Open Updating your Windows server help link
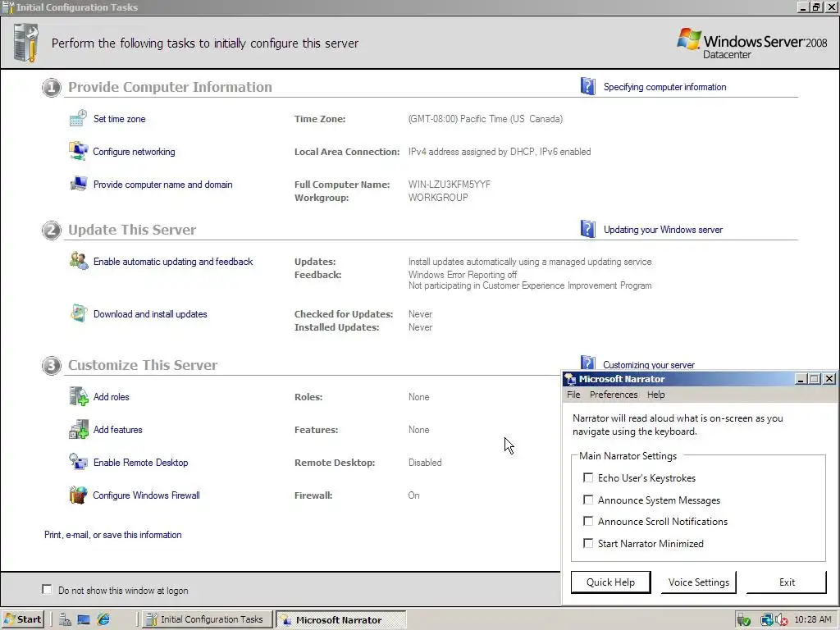The width and height of the screenshot is (840, 630). tap(663, 230)
